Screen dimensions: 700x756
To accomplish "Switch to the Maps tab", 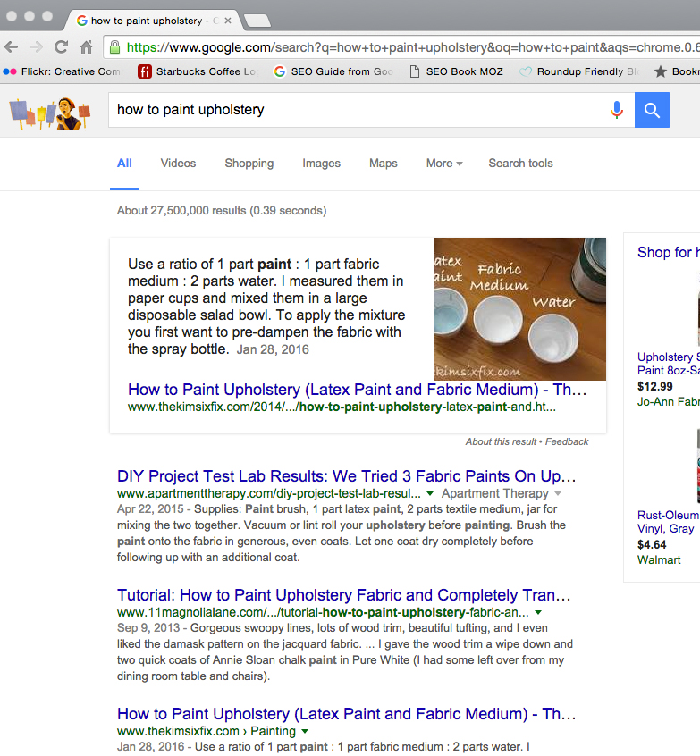I will [383, 164].
